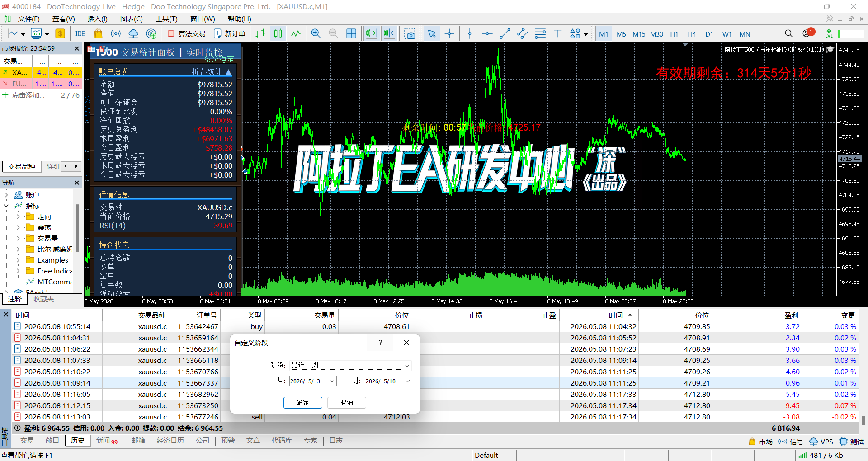Expand the Examples folder
Image resolution: width=868 pixels, height=461 pixels.
pyautogui.click(x=19, y=260)
